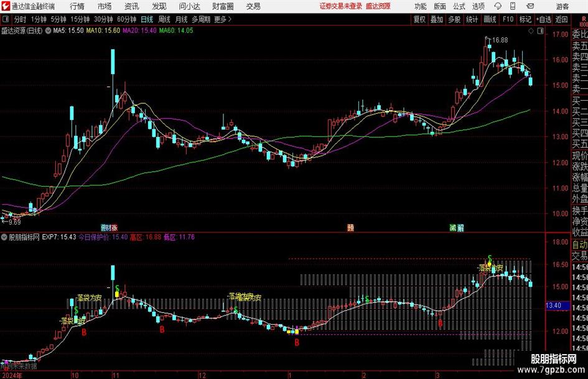The width and height of the screenshot is (588, 379).
Task: Select the 多周期 multi-period view
Action: pos(201,19)
